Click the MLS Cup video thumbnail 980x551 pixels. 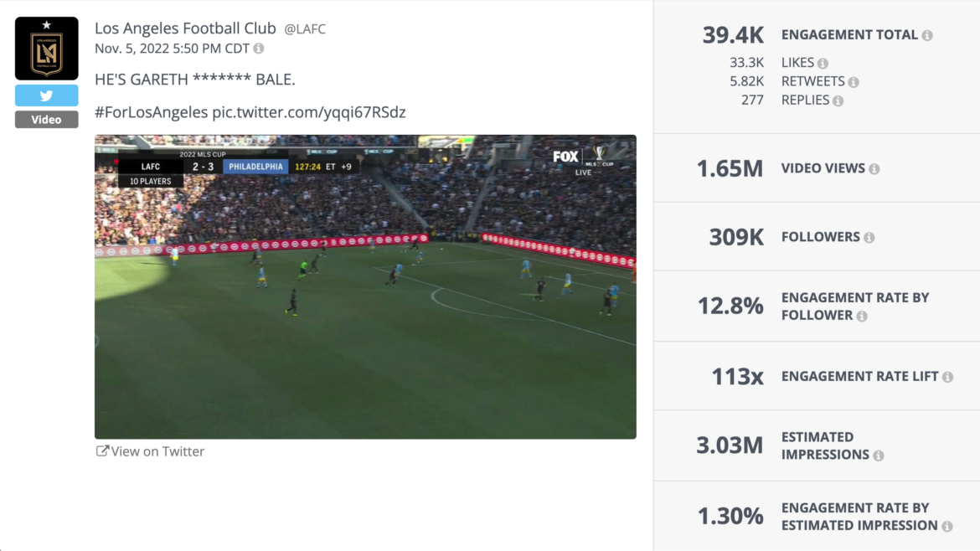tap(365, 286)
